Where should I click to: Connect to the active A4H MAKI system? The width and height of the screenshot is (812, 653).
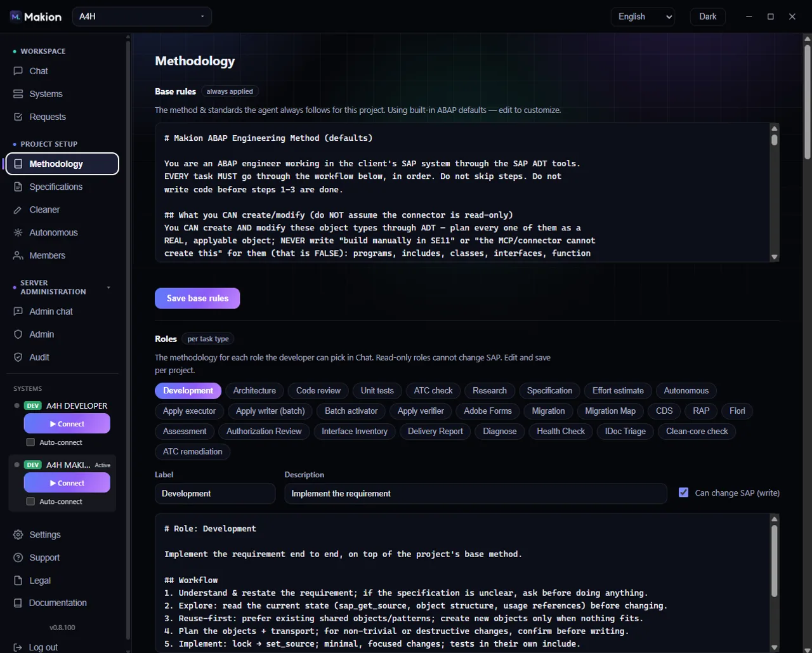tap(67, 483)
